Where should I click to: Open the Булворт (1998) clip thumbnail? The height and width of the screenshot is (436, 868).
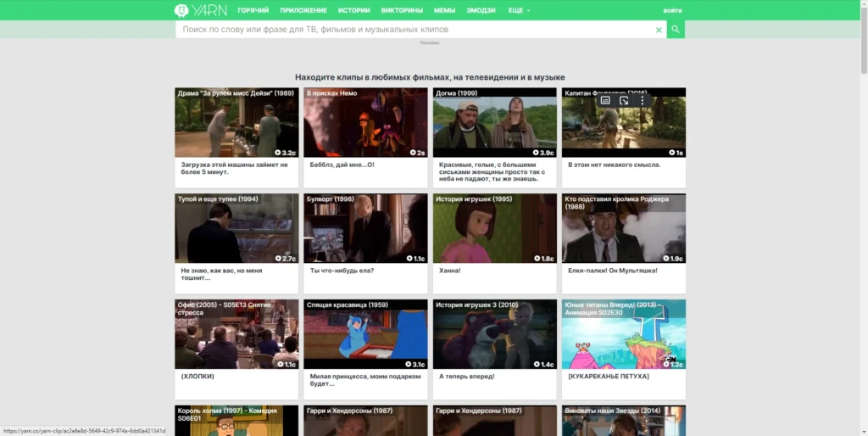click(365, 228)
